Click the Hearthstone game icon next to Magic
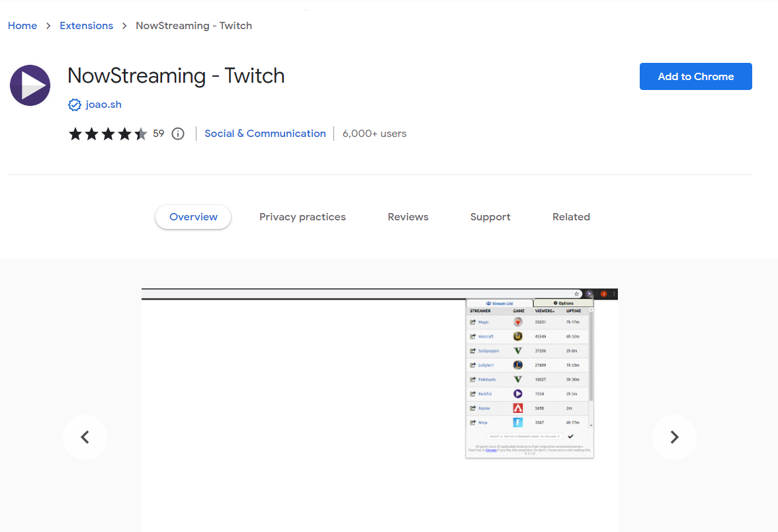Viewport: 778px width, 532px height. point(517,322)
